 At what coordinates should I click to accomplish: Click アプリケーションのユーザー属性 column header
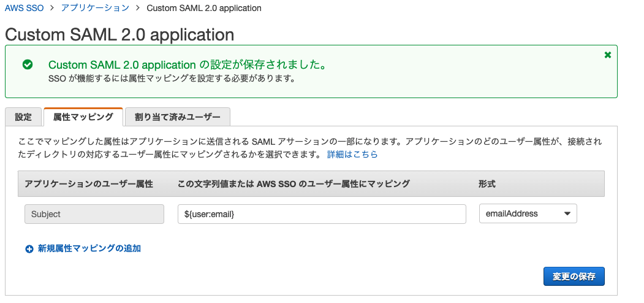89,184
